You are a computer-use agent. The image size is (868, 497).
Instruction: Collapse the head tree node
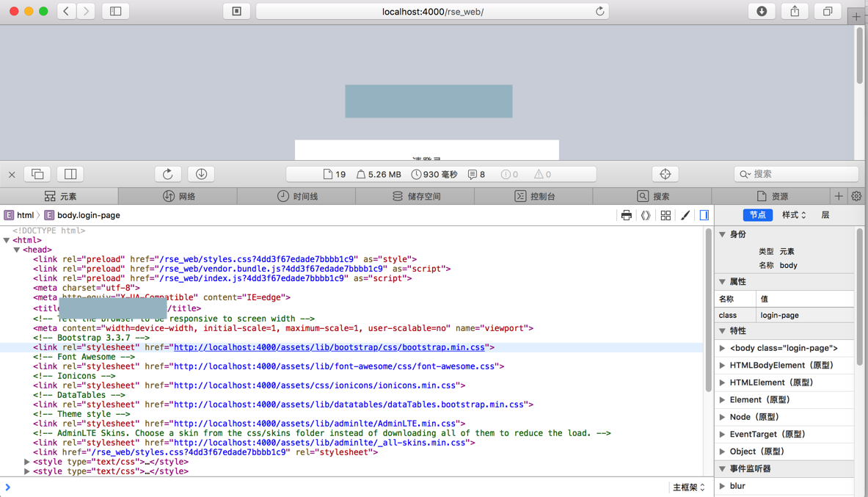pos(17,250)
